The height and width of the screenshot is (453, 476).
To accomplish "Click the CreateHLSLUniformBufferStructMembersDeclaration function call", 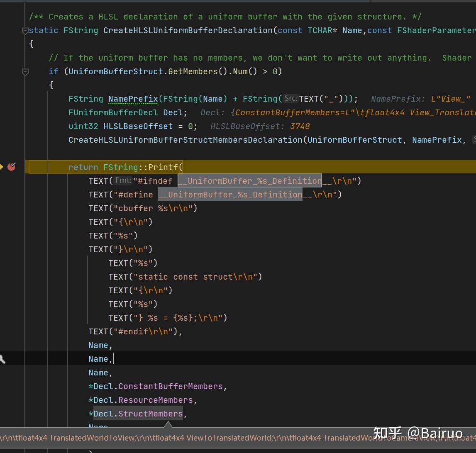I will [x=185, y=140].
